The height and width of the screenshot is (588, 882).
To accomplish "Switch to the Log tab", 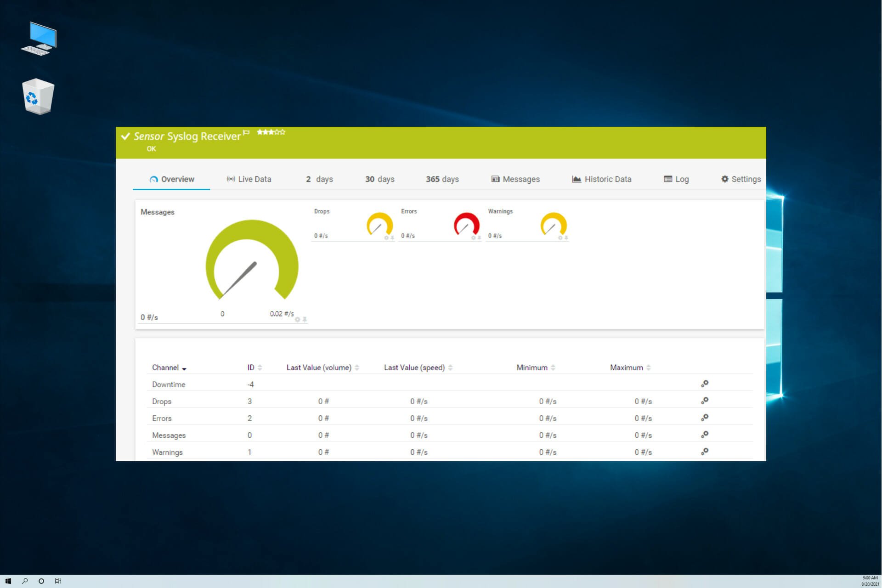I will point(676,179).
